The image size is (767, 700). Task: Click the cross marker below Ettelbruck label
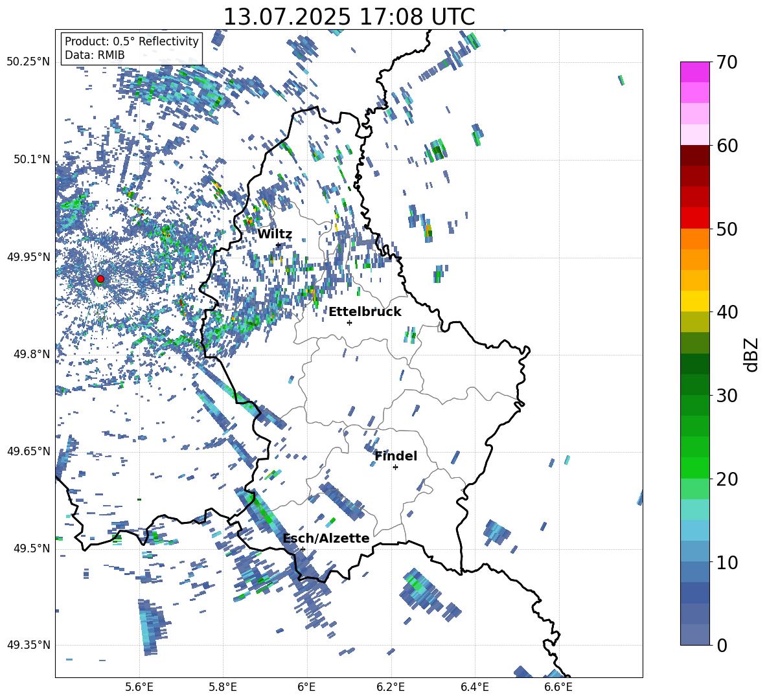(349, 322)
